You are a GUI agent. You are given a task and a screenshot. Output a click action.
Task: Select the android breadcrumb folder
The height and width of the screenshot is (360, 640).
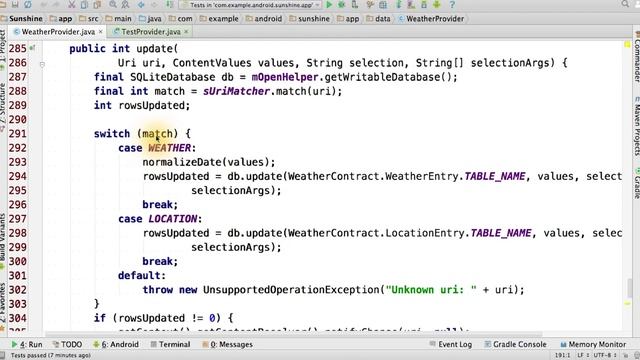click(x=264, y=19)
